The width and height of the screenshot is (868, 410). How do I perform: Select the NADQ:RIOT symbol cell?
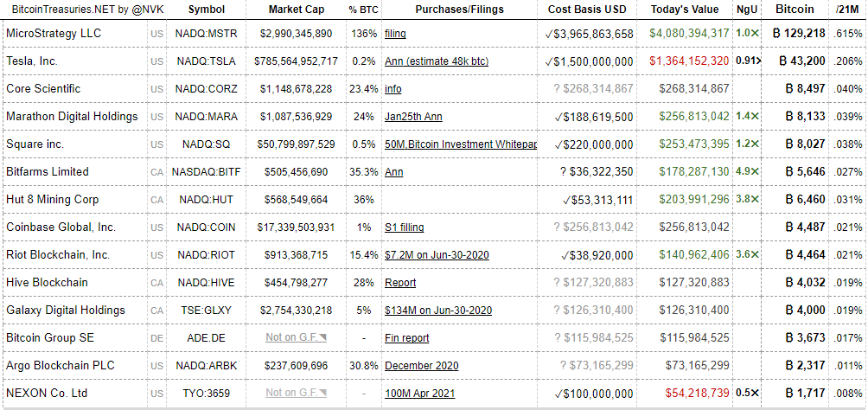206,255
